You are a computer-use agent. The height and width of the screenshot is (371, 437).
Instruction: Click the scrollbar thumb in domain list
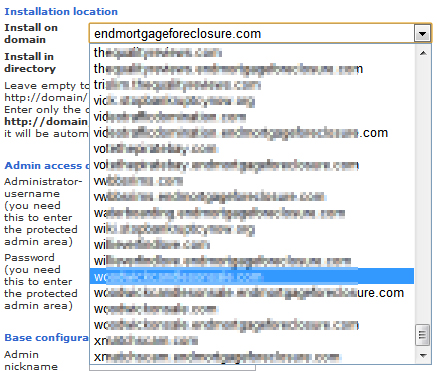click(423, 335)
